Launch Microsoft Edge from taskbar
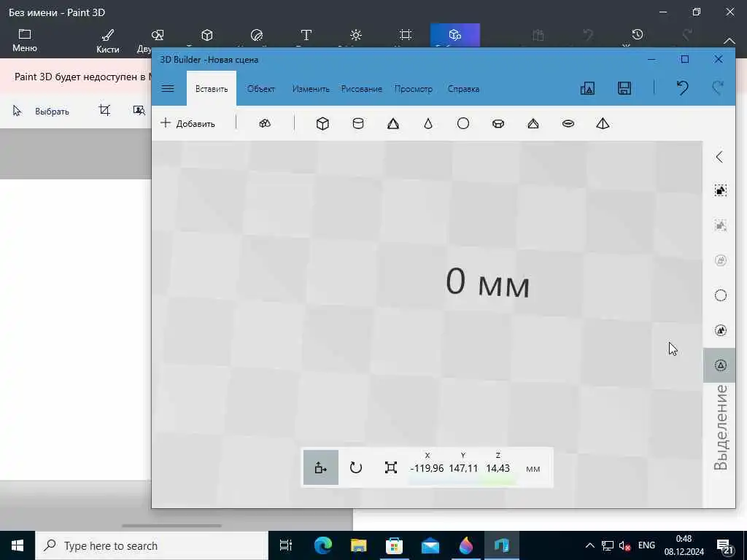 323,545
